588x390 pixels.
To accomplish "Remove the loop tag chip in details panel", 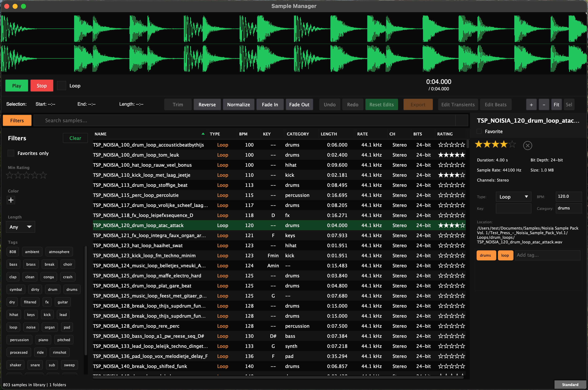I will (505, 255).
